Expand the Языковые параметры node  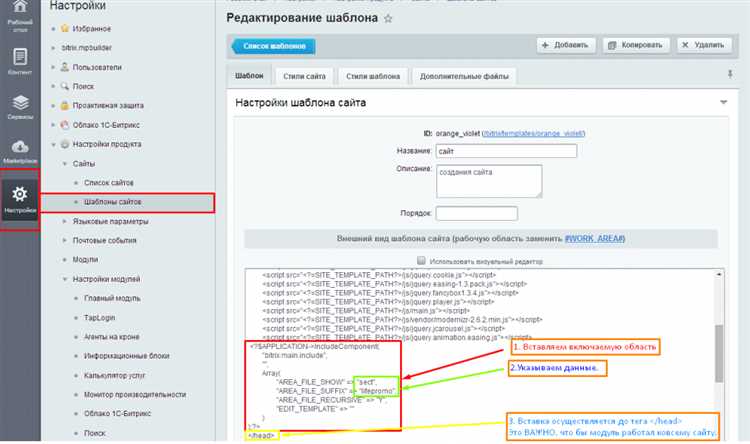tap(65, 221)
